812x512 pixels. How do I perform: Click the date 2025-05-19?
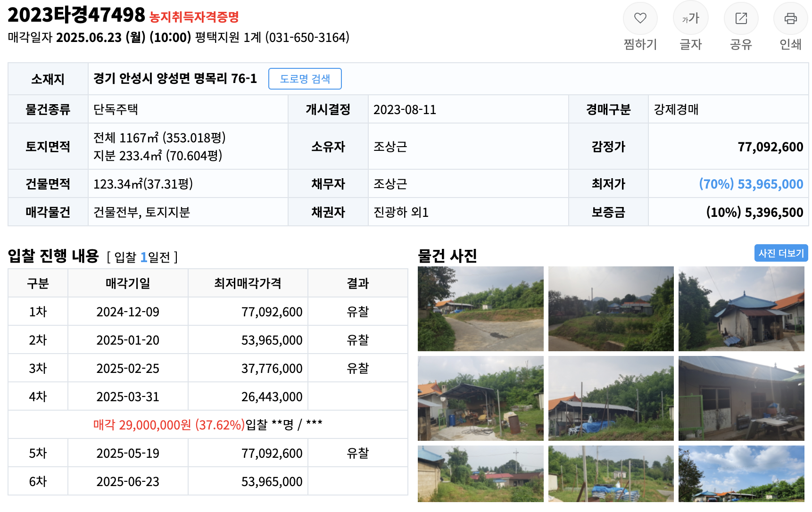coord(128,453)
